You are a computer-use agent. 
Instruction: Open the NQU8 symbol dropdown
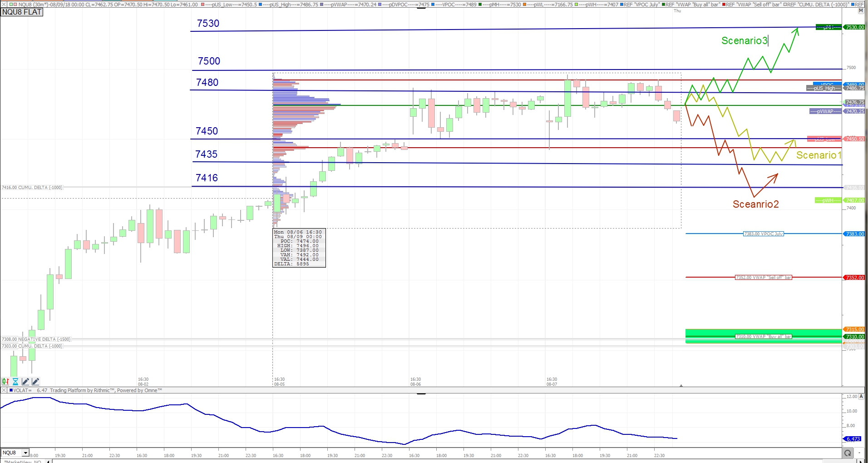25,453
